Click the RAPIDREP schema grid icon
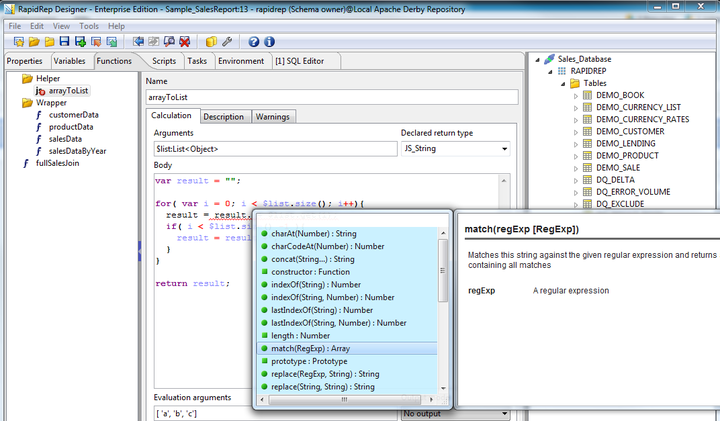 [562, 71]
